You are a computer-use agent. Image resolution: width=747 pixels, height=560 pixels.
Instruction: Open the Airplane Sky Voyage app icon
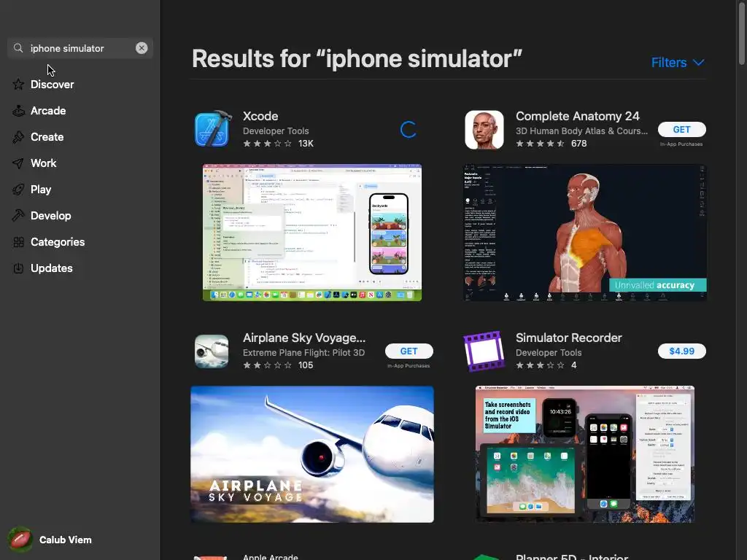coord(212,351)
